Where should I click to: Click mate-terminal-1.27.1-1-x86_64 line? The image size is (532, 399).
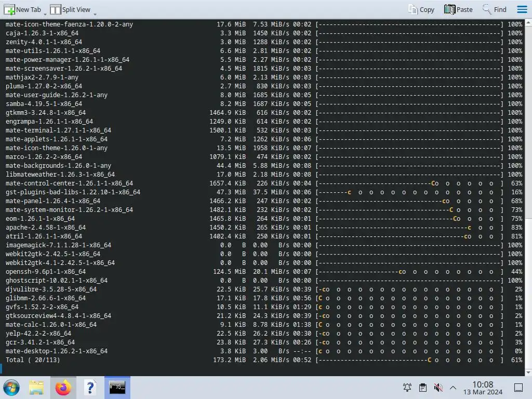(x=58, y=130)
